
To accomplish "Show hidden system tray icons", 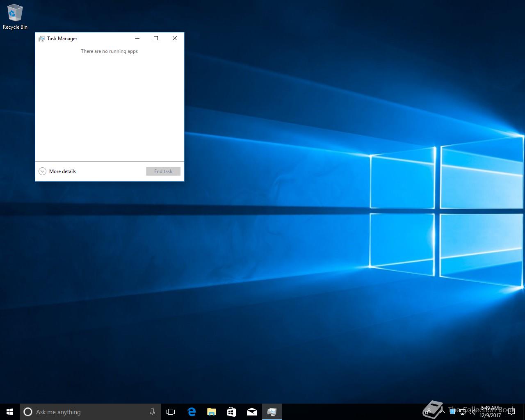I will click(443, 412).
